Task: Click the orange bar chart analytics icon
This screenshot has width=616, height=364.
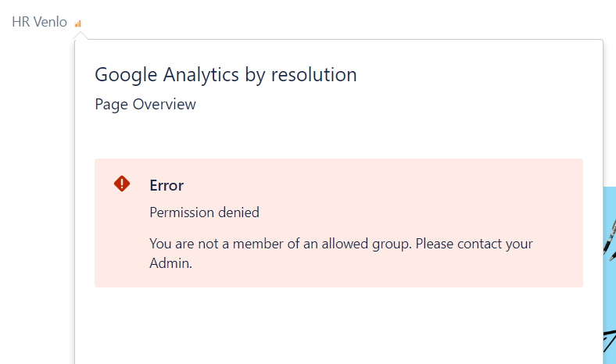Action: [78, 23]
